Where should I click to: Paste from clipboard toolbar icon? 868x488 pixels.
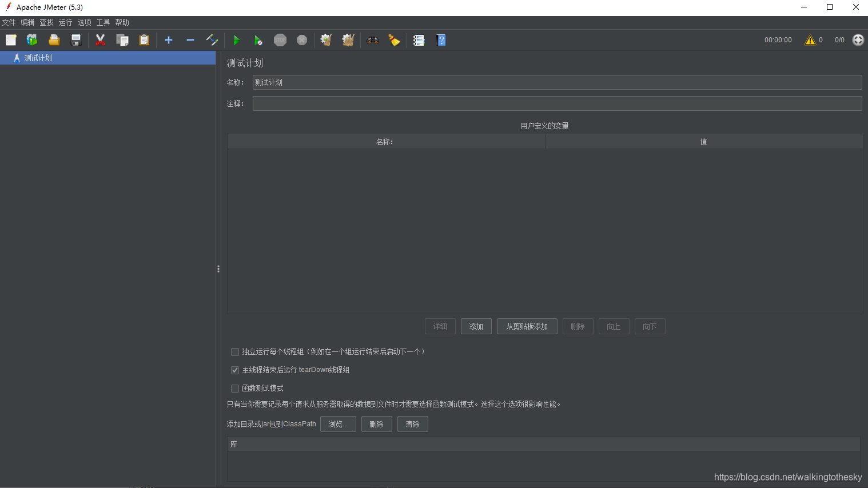click(144, 40)
